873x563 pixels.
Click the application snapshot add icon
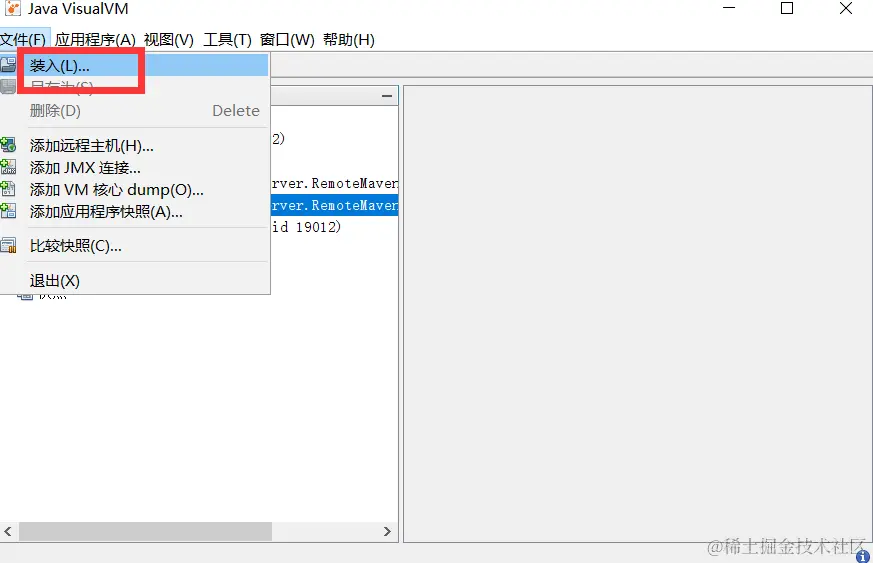click(x=8, y=210)
